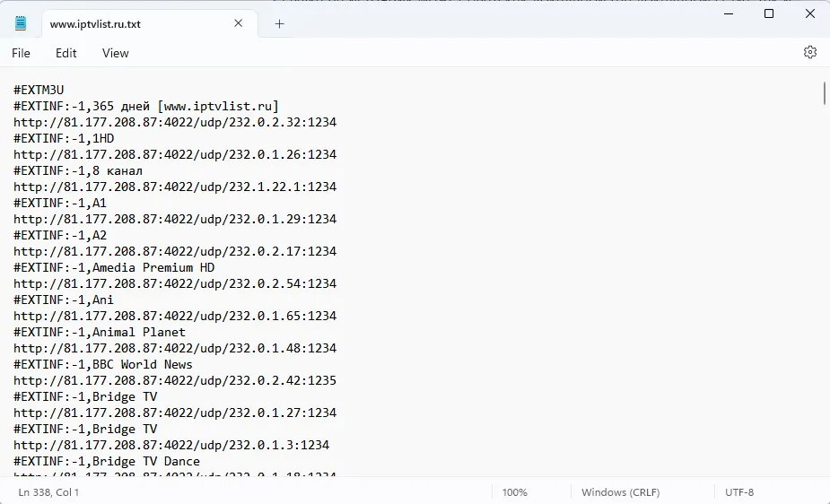Click Windows (CRLF) line ending indicator
Viewport: 830px width, 504px height.
[620, 492]
